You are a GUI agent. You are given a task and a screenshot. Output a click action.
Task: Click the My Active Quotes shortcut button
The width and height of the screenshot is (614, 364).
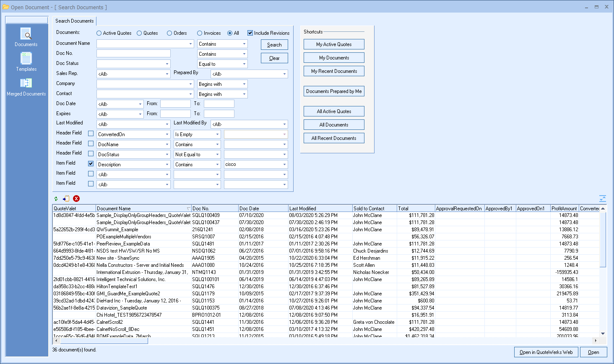coord(334,44)
